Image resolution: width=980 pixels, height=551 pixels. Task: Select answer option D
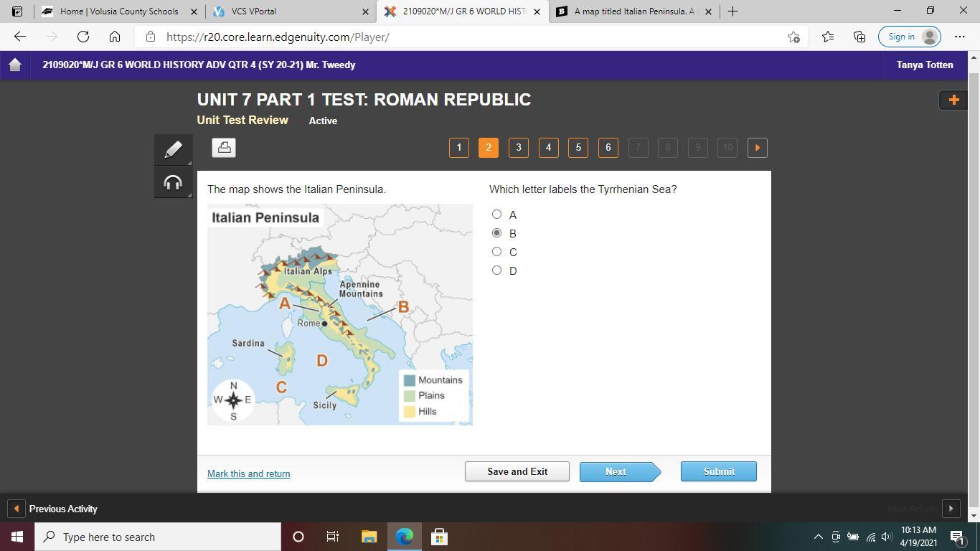pos(496,270)
